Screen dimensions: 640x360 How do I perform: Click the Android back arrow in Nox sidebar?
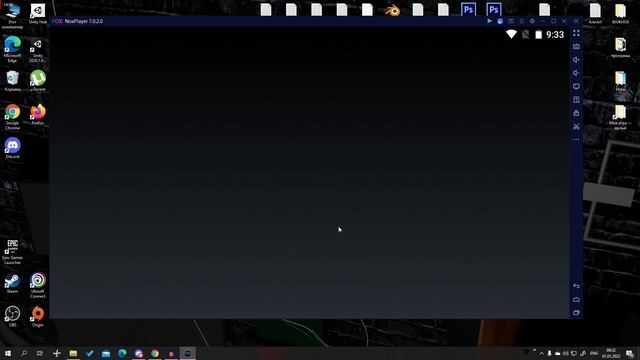point(576,286)
